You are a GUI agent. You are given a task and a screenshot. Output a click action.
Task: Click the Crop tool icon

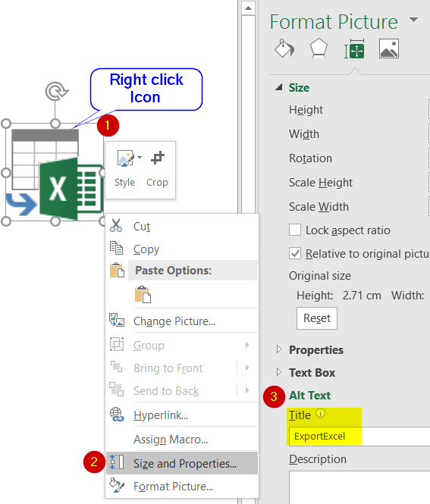tap(158, 158)
